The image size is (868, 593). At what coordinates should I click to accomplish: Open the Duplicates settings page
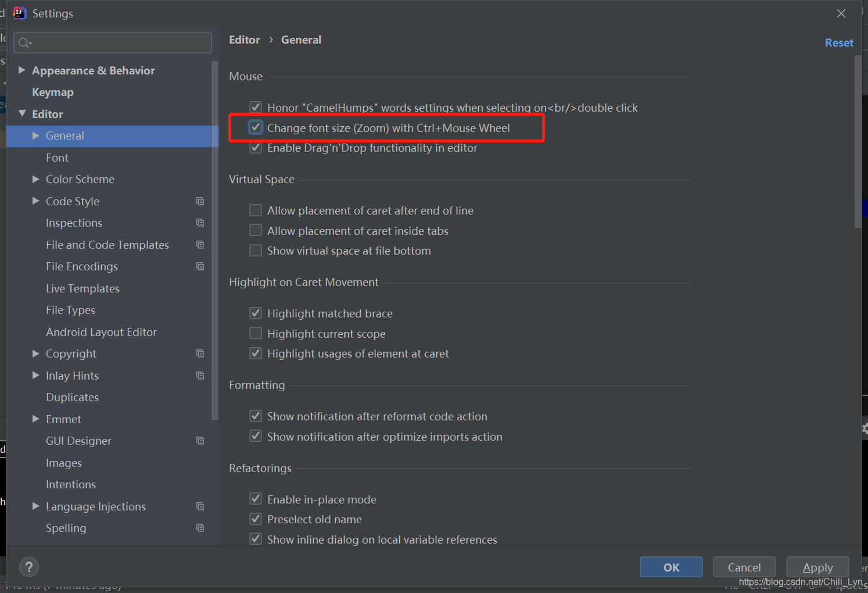(x=72, y=398)
